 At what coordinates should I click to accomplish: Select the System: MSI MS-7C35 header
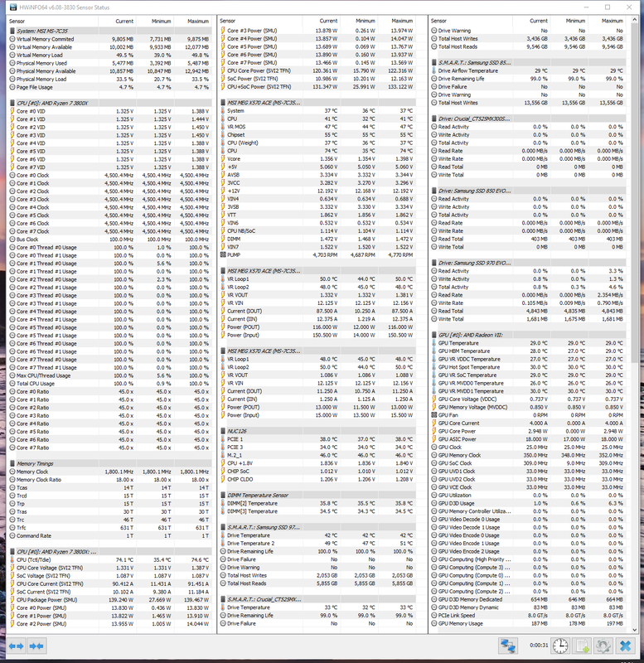[x=110, y=31]
